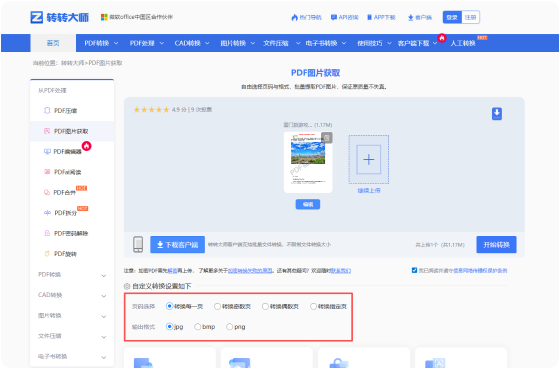The width and height of the screenshot is (560, 369).
Task: Open the 联系我们 link
Action: [x=341, y=271]
